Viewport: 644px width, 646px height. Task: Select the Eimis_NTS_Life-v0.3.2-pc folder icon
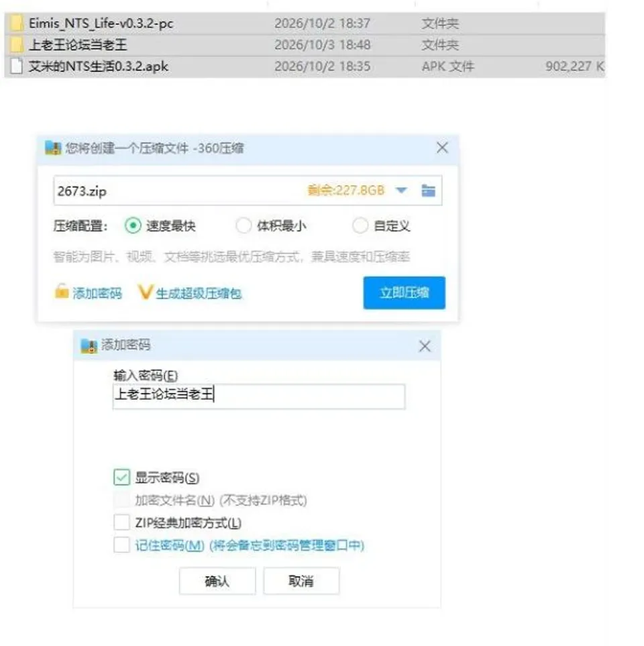15,23
